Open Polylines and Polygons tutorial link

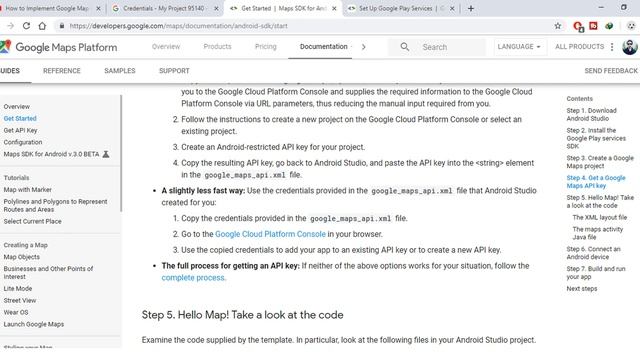[56, 205]
